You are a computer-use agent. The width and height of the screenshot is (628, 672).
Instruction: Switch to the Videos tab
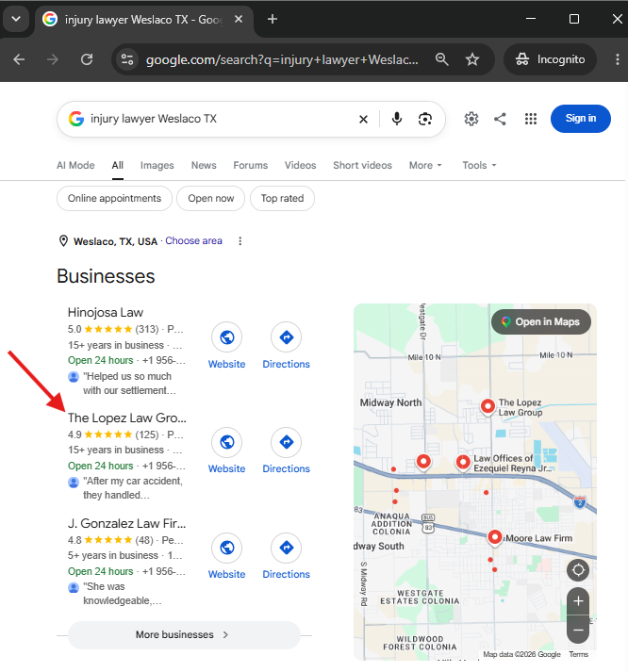pyautogui.click(x=300, y=166)
